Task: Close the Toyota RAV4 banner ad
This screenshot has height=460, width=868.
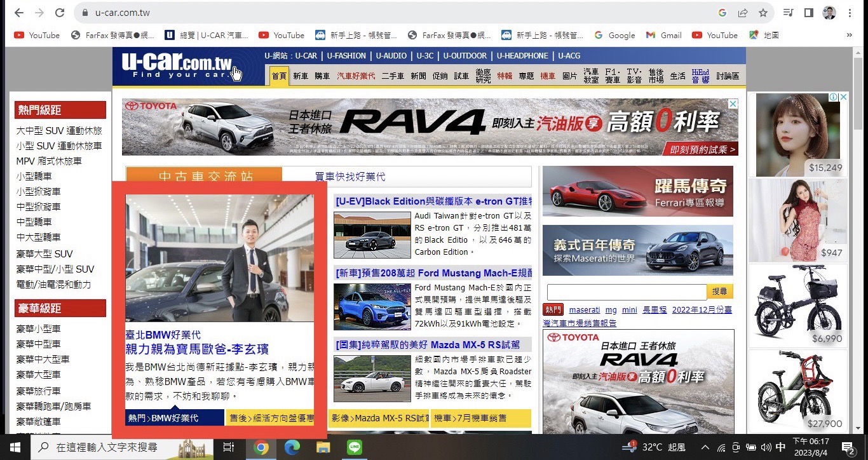Action: pyautogui.click(x=733, y=104)
